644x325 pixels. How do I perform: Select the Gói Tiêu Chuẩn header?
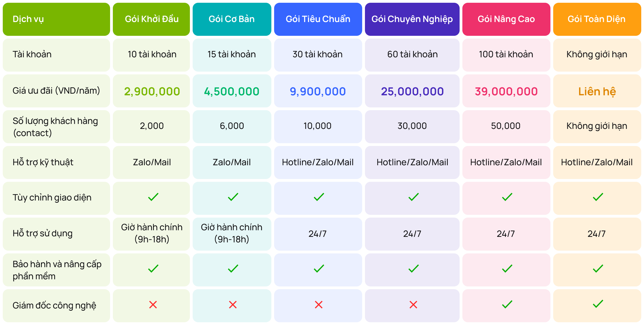pos(318,19)
